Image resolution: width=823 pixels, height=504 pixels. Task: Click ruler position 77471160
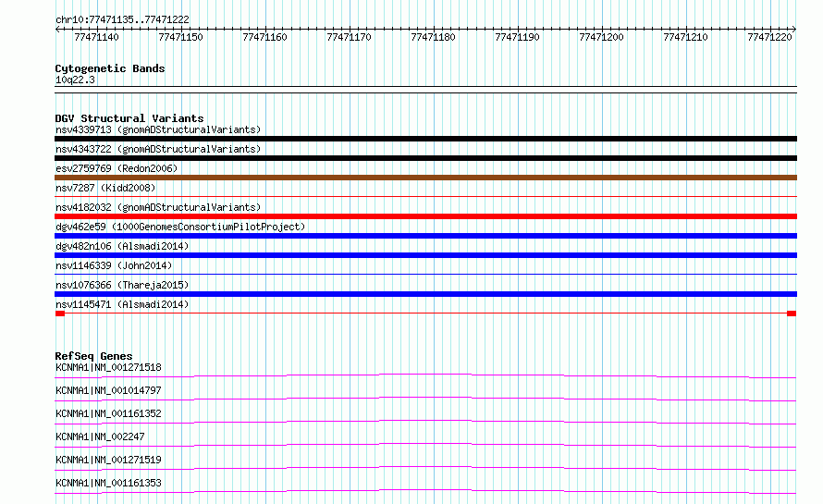264,37
